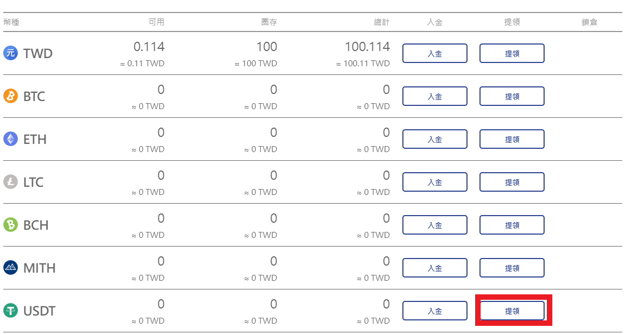Open ETH deposit via 入金 button

(x=434, y=139)
